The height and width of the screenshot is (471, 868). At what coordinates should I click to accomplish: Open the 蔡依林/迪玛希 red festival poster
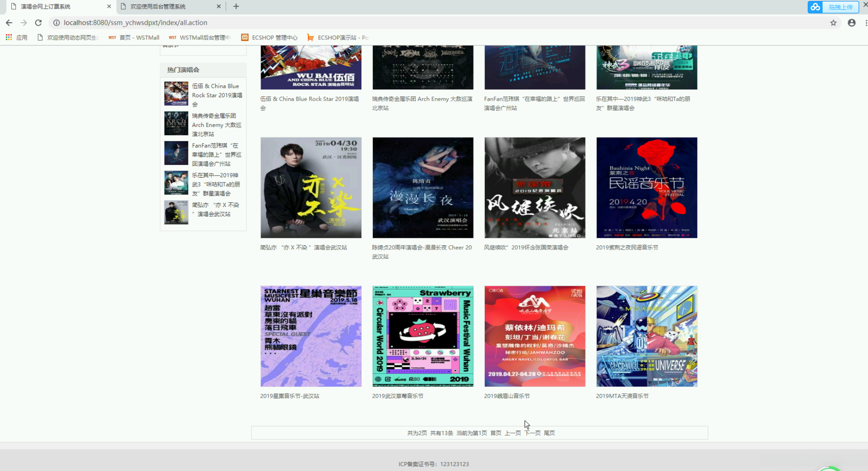pyautogui.click(x=535, y=336)
